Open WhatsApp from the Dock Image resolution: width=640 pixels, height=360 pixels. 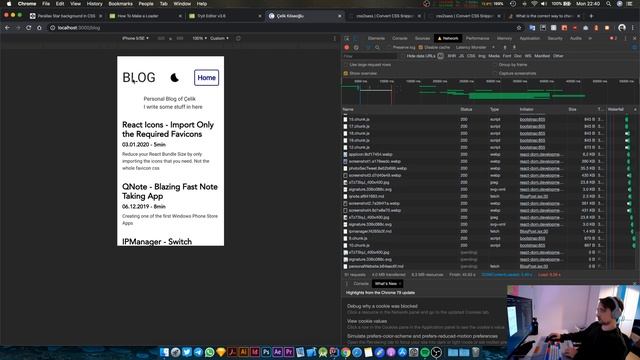point(209,352)
